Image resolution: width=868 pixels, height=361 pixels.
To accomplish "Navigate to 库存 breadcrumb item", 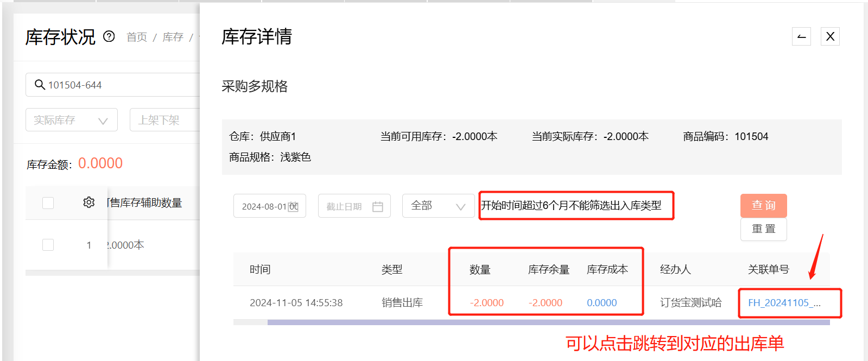I will [173, 37].
